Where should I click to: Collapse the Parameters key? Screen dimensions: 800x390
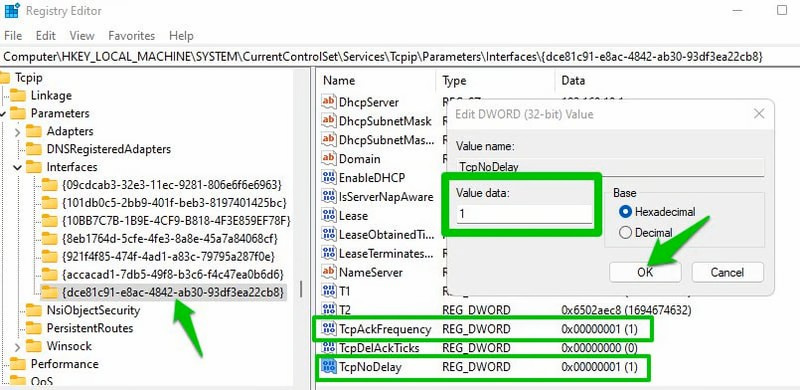tap(4, 113)
